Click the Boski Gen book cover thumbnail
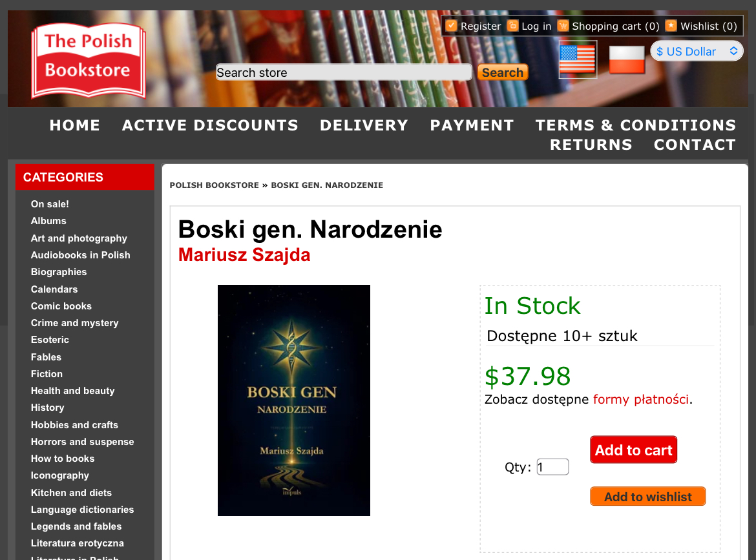This screenshot has width=756, height=560. pos(294,400)
